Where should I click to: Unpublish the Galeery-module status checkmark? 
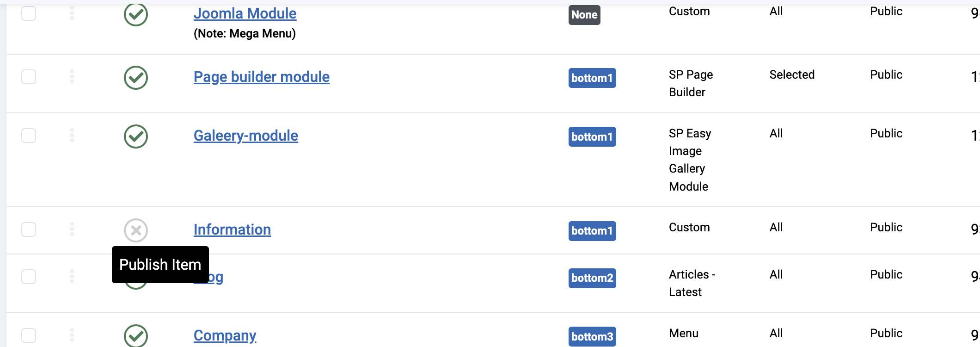coord(135,136)
